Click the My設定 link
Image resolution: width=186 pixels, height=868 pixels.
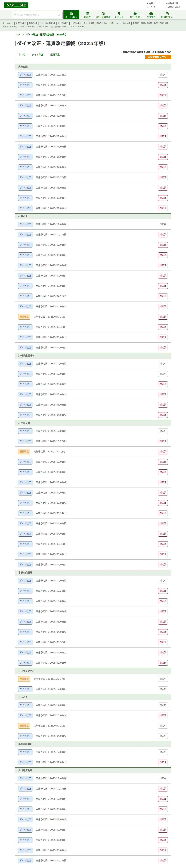[x=151, y=3]
